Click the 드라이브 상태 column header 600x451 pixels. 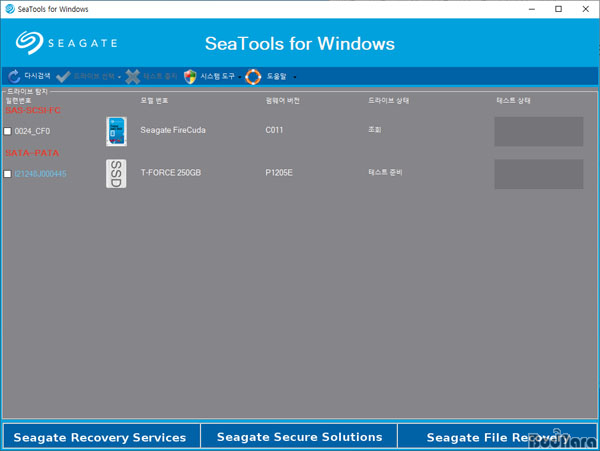[388, 101]
